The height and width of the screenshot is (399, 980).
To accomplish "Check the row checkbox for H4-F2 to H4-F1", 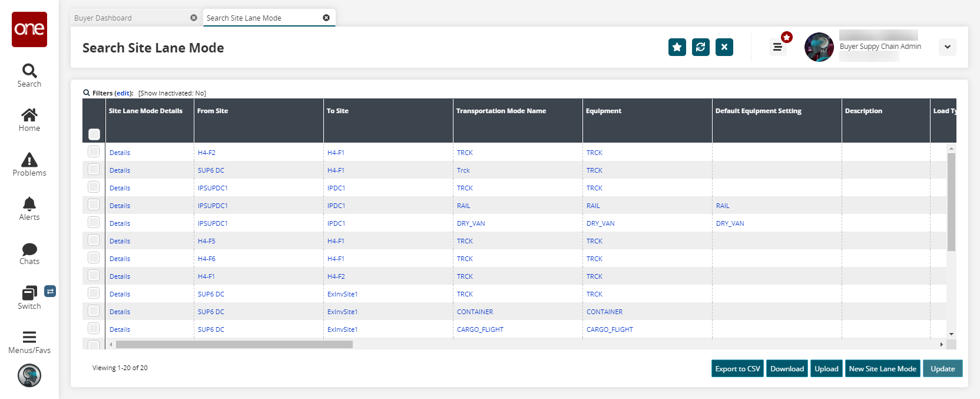I will tap(94, 152).
